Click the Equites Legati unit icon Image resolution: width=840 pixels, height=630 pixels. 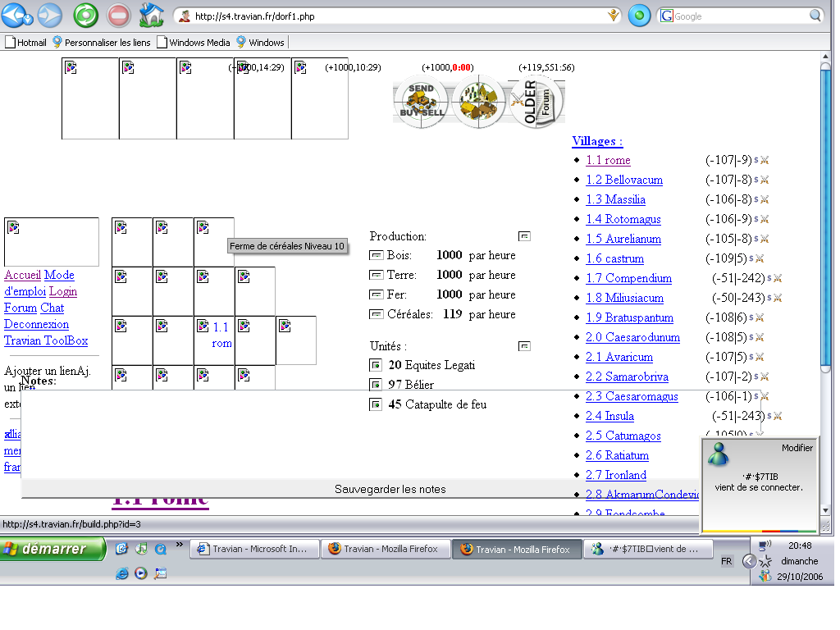(376, 365)
